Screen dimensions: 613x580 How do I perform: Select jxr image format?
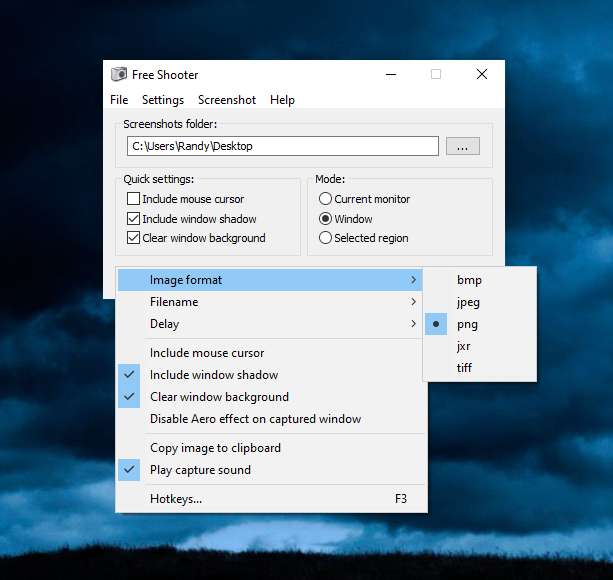point(480,346)
